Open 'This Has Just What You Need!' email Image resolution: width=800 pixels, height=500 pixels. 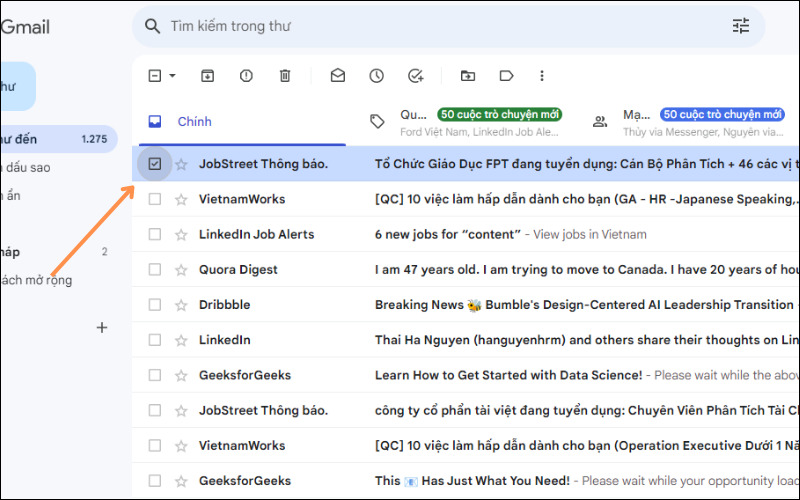point(472,481)
